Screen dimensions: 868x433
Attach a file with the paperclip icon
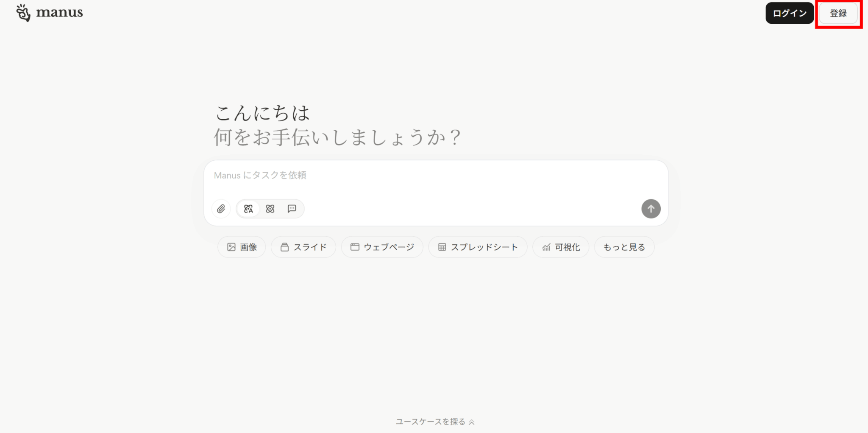221,209
